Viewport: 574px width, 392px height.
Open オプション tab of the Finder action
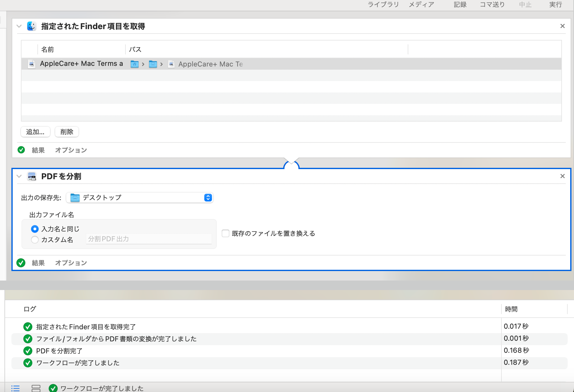tap(71, 150)
